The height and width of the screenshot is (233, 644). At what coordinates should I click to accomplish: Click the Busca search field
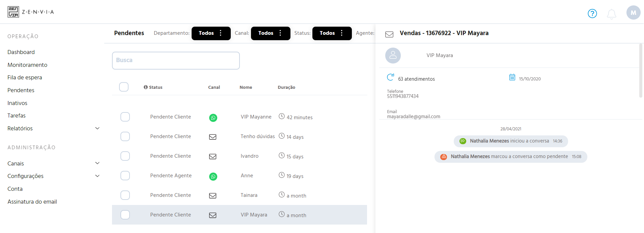click(x=176, y=60)
